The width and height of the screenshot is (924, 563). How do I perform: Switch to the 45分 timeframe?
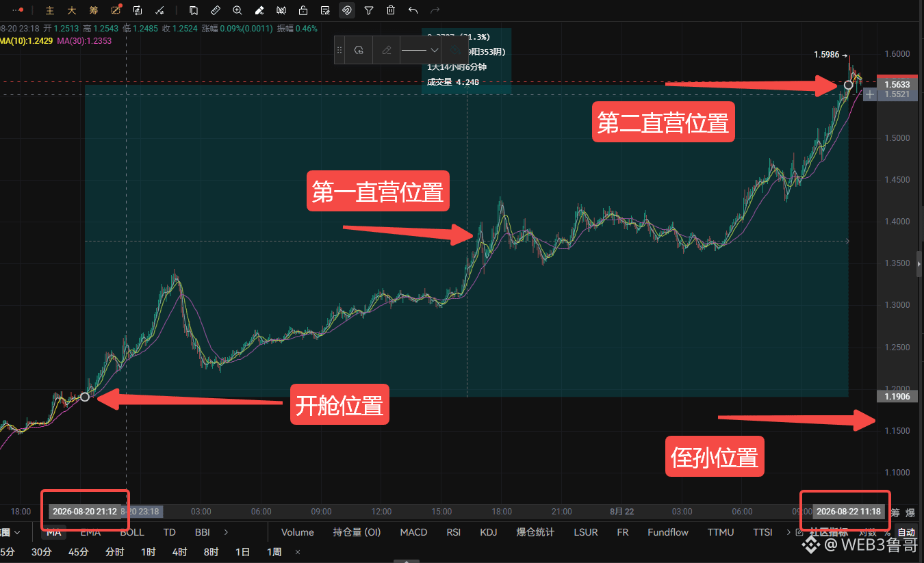tap(79, 552)
